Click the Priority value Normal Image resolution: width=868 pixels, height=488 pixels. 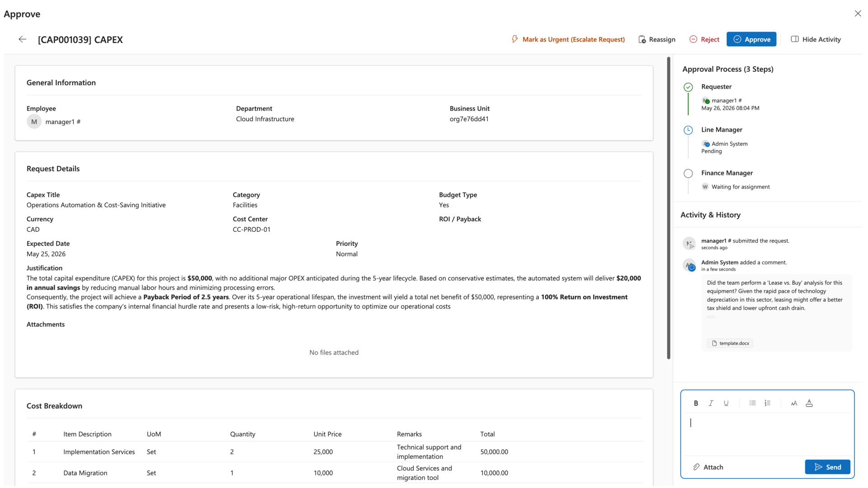coord(347,254)
